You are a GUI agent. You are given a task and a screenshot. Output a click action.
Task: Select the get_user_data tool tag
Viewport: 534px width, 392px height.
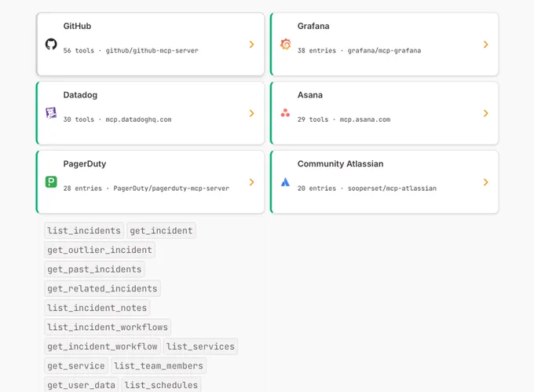pyautogui.click(x=82, y=385)
